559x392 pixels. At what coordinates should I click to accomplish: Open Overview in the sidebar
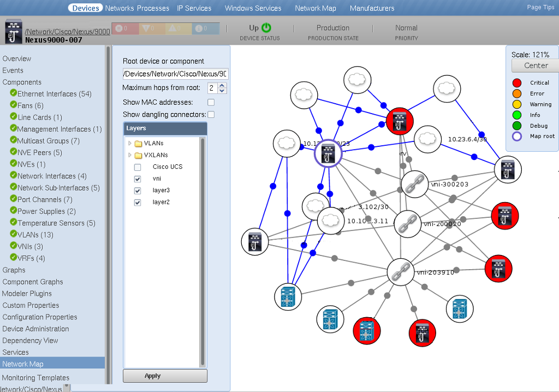[17, 58]
